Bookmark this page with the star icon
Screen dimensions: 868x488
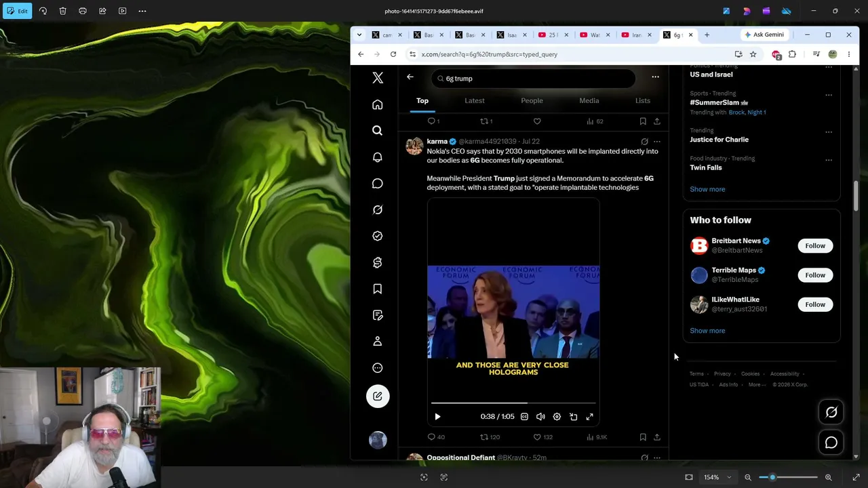pyautogui.click(x=753, y=54)
